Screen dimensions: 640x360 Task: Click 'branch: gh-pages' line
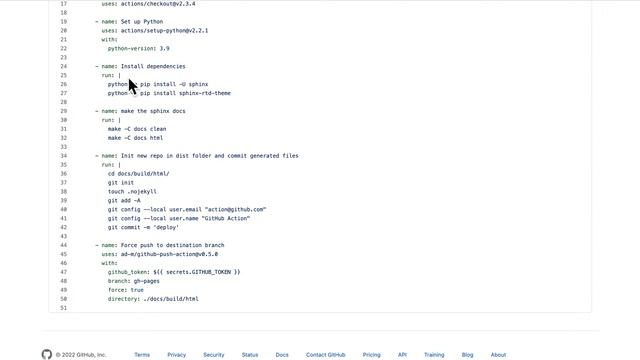click(134, 281)
